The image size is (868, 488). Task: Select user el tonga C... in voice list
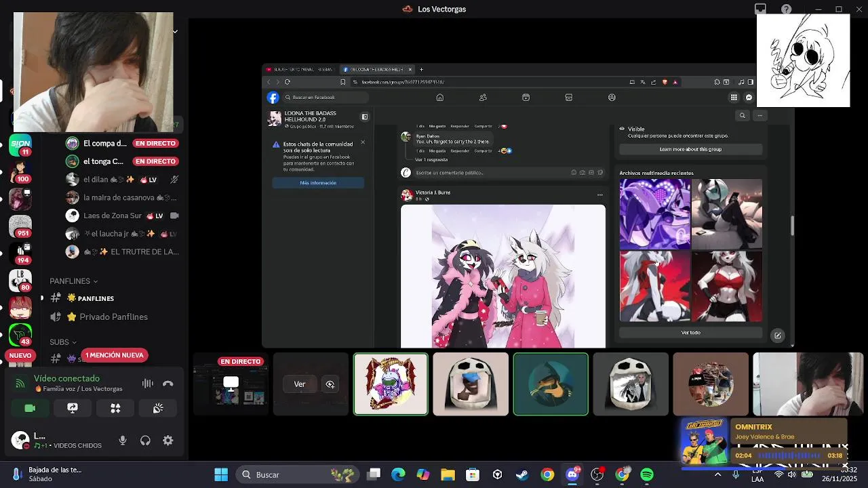[122, 161]
